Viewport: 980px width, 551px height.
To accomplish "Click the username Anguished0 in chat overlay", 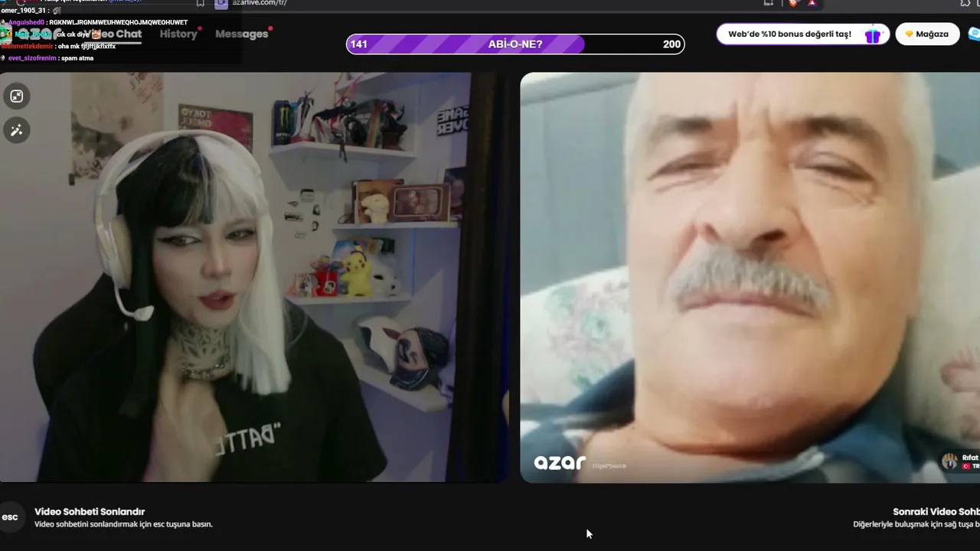I will point(26,23).
